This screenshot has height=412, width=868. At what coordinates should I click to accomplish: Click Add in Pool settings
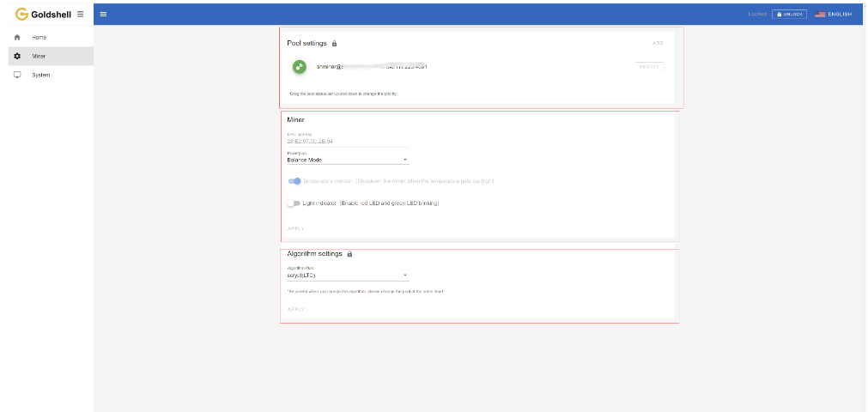point(658,43)
